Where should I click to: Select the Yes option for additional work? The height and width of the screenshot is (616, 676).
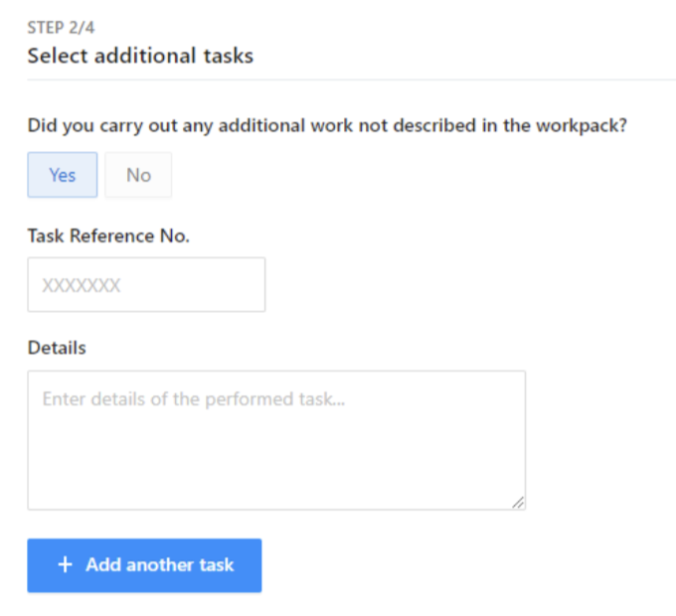tap(63, 175)
